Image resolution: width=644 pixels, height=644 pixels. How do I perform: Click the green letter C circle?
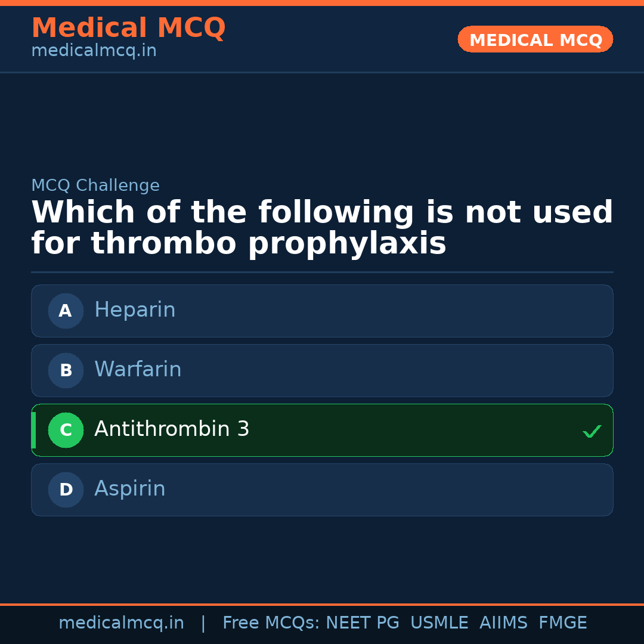66,430
